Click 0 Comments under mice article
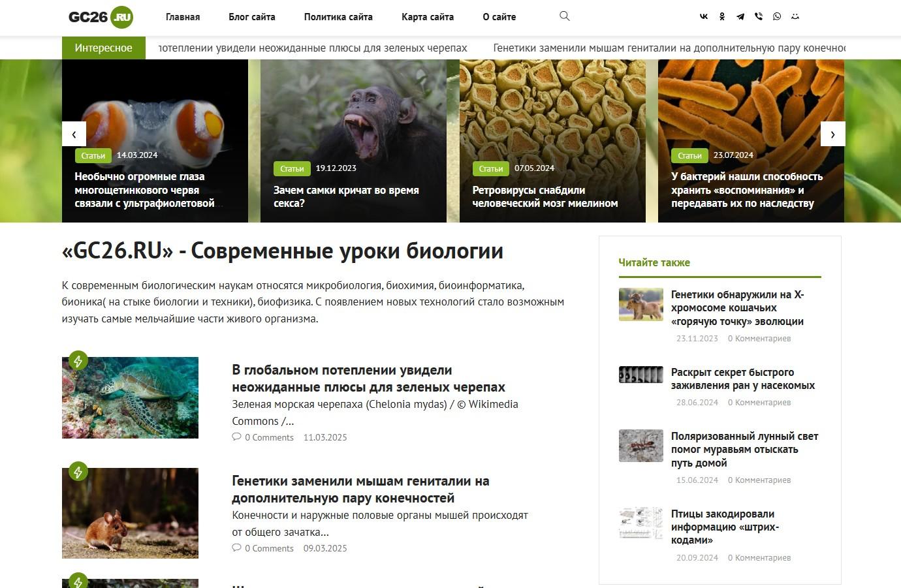 269,548
